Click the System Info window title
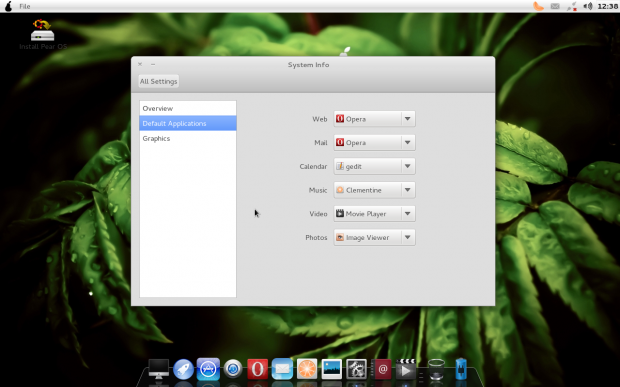The width and height of the screenshot is (620, 387). pos(308,65)
